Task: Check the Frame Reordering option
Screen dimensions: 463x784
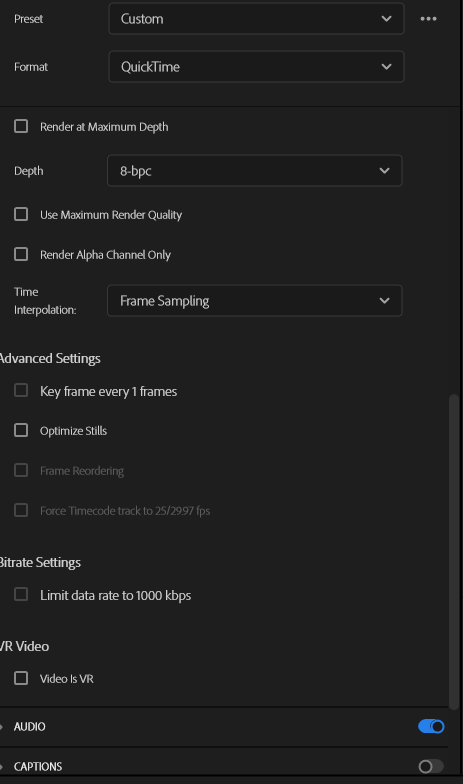Action: 21,470
